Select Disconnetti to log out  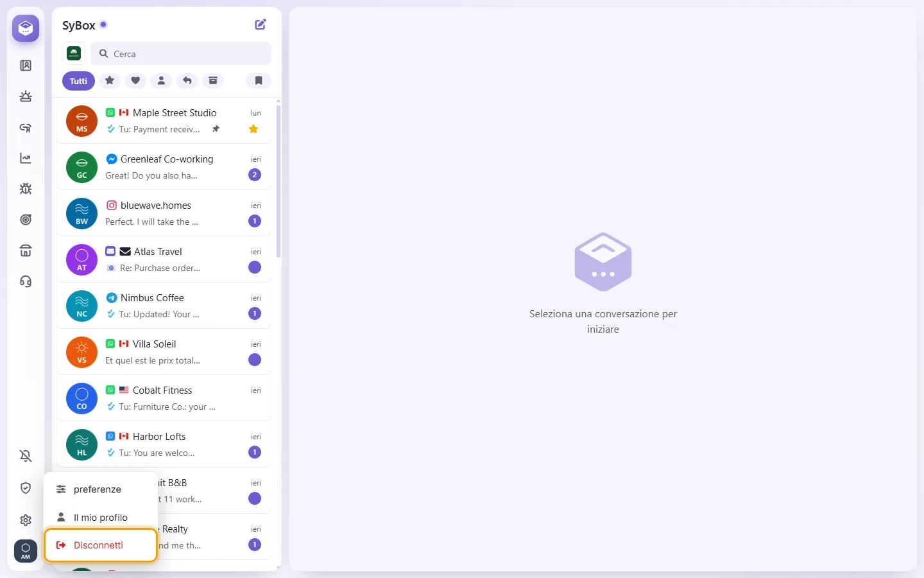click(101, 545)
